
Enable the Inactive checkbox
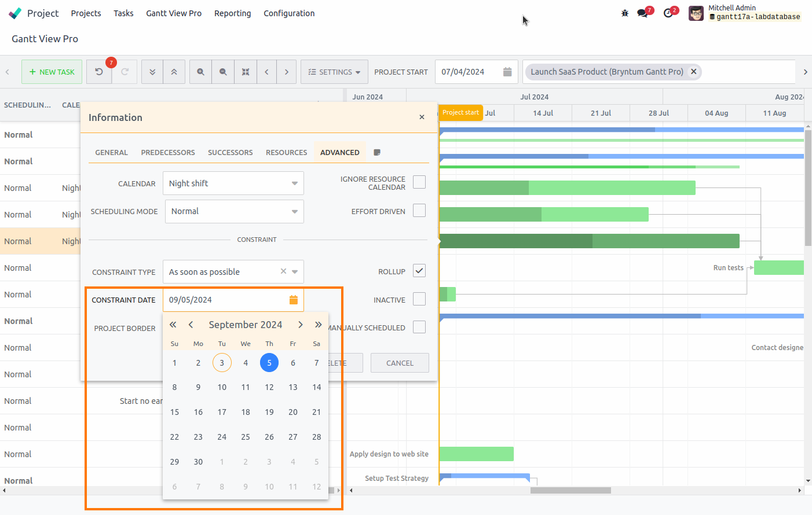(x=419, y=299)
